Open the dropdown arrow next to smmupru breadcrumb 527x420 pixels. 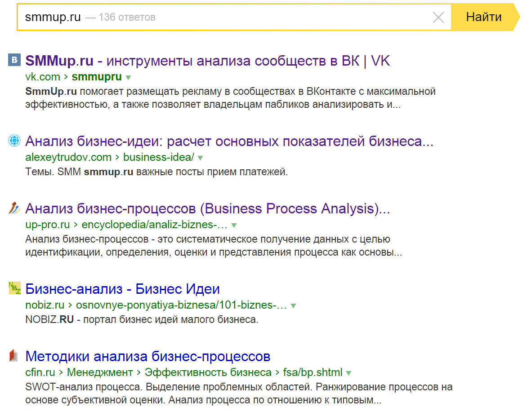pyautogui.click(x=128, y=77)
